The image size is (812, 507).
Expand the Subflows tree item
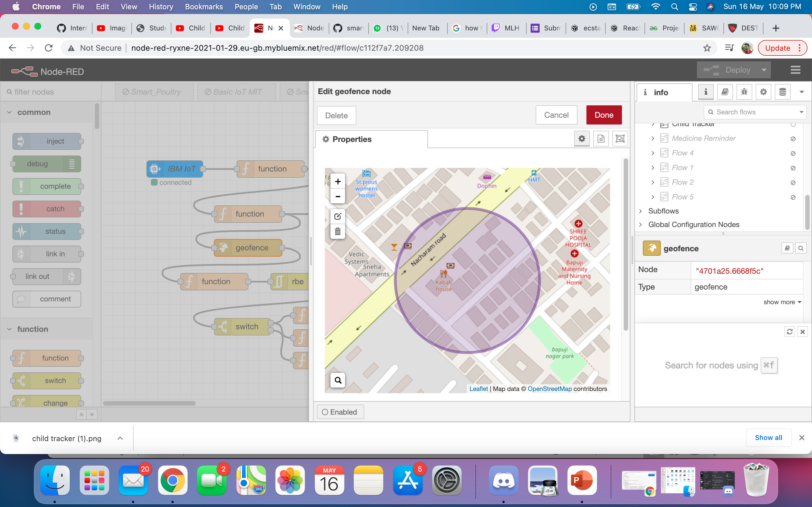click(641, 211)
